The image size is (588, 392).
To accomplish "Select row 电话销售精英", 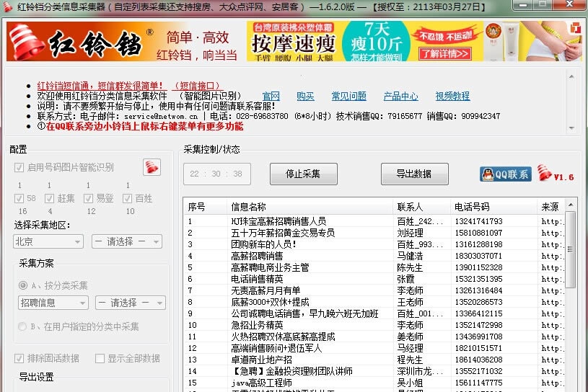I will coord(374,279).
